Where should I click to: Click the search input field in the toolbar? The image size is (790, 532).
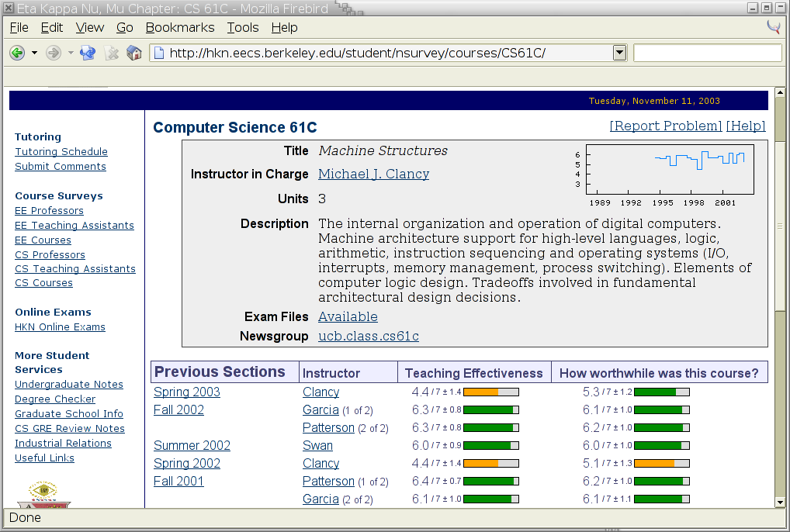point(707,53)
